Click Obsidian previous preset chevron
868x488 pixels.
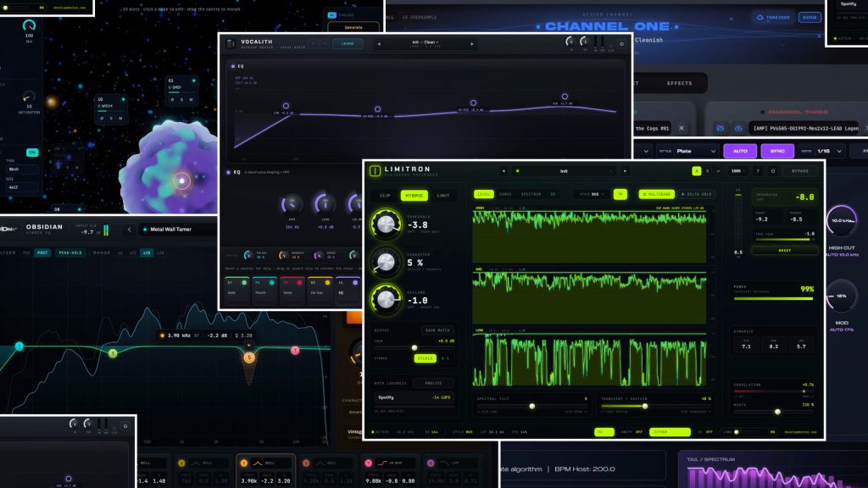pos(129,229)
